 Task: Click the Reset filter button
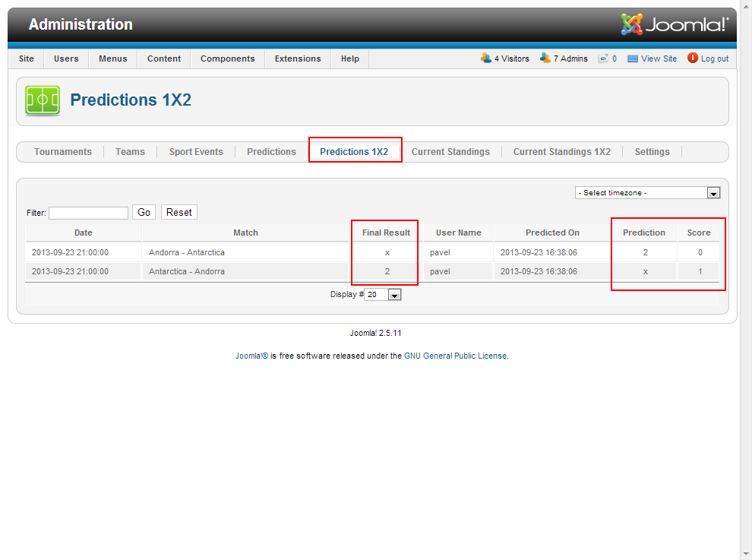tap(179, 212)
